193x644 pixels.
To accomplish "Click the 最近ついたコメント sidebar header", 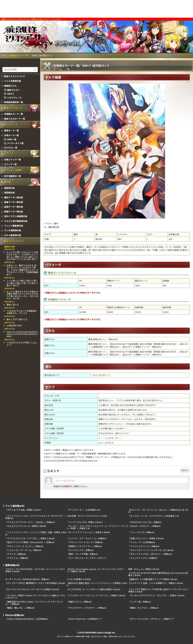I will click(20, 241).
